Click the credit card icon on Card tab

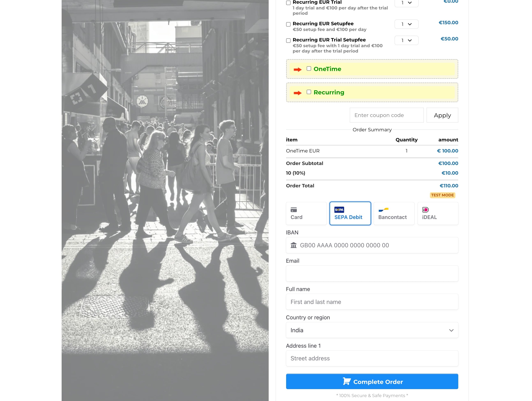click(293, 210)
